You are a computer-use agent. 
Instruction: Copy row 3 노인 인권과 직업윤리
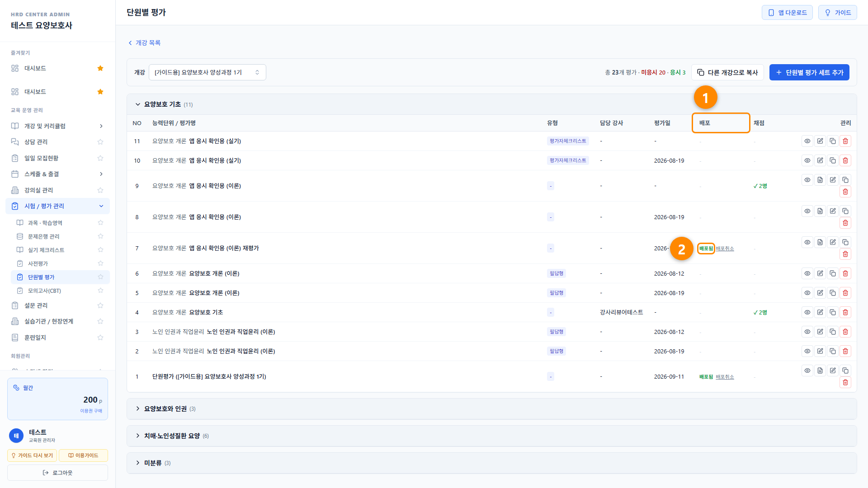tap(832, 332)
